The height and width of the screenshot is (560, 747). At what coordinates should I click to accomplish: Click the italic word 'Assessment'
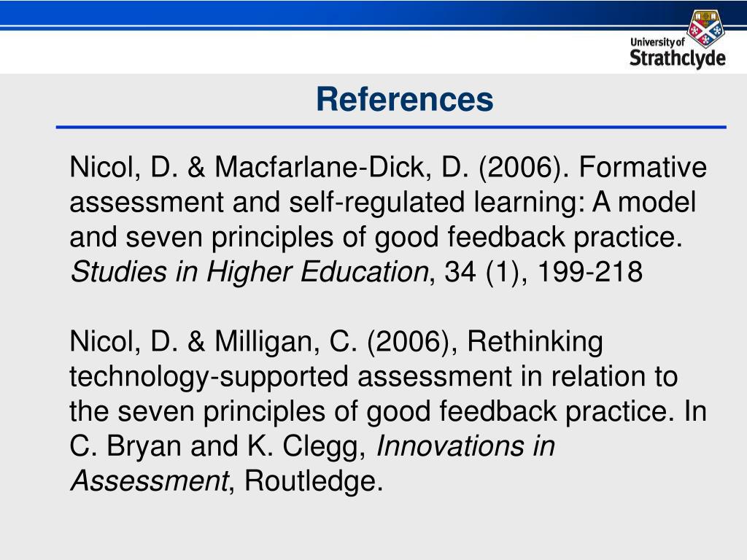click(150, 481)
